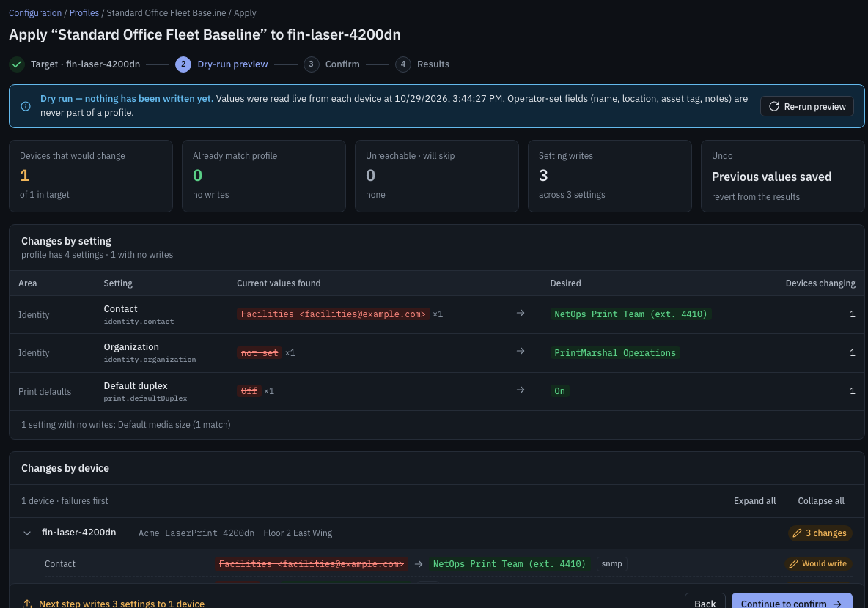Click the desired value On for Default duplex

pyautogui.click(x=559, y=391)
